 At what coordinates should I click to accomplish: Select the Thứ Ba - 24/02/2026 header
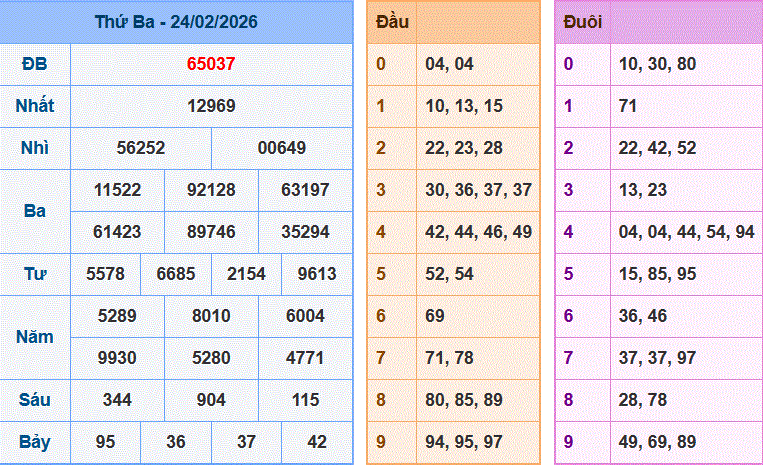pos(176,22)
